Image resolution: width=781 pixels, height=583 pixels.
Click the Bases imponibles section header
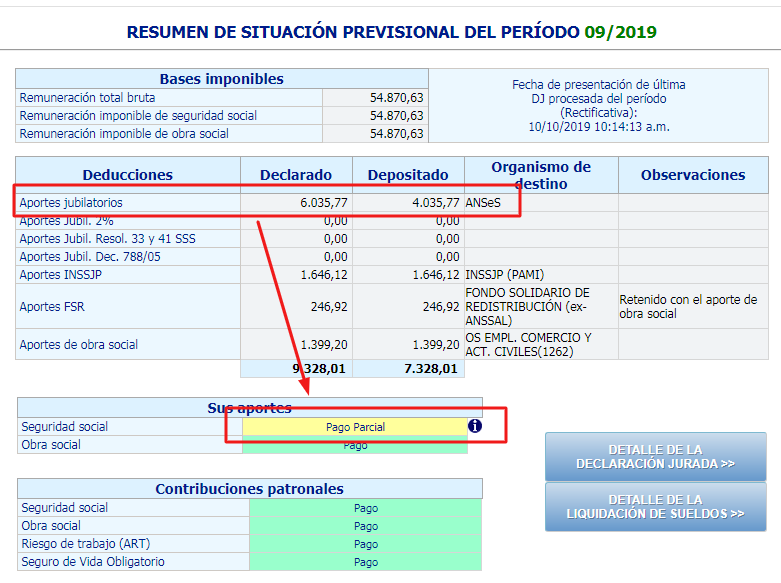(222, 79)
